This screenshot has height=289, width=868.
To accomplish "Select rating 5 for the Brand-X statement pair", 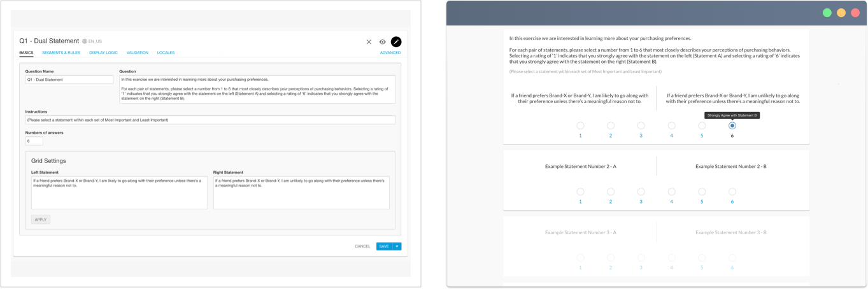I will (702, 126).
